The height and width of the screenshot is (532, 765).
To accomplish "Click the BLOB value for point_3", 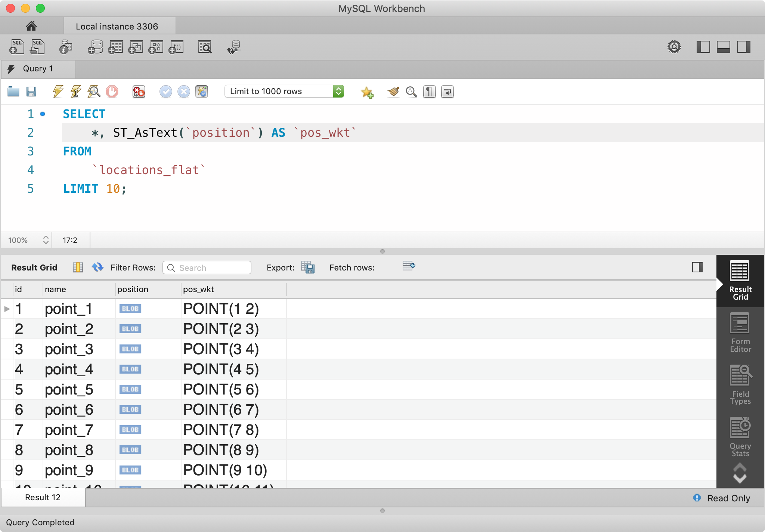I will pyautogui.click(x=130, y=349).
